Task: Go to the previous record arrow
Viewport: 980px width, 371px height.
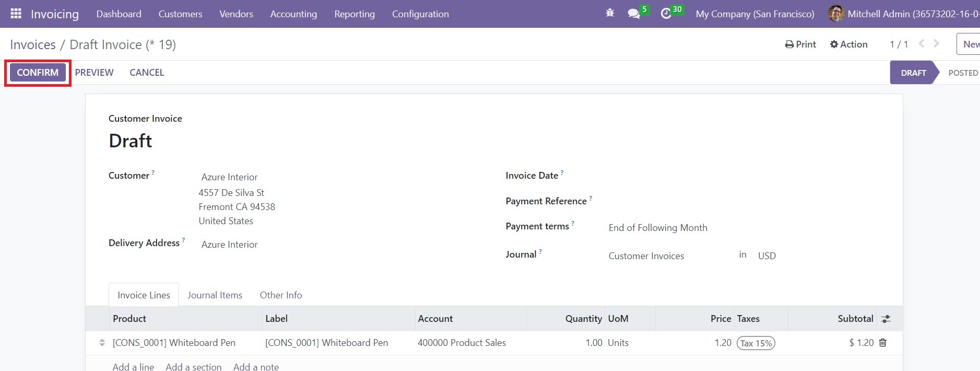Action: pos(922,44)
